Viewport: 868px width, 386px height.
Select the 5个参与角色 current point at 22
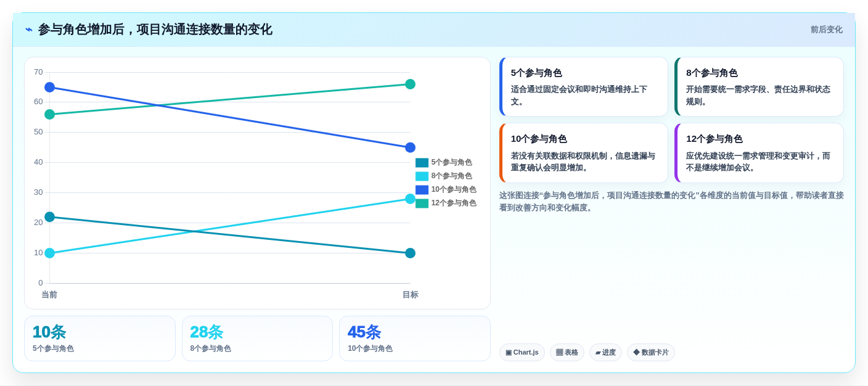(49, 217)
